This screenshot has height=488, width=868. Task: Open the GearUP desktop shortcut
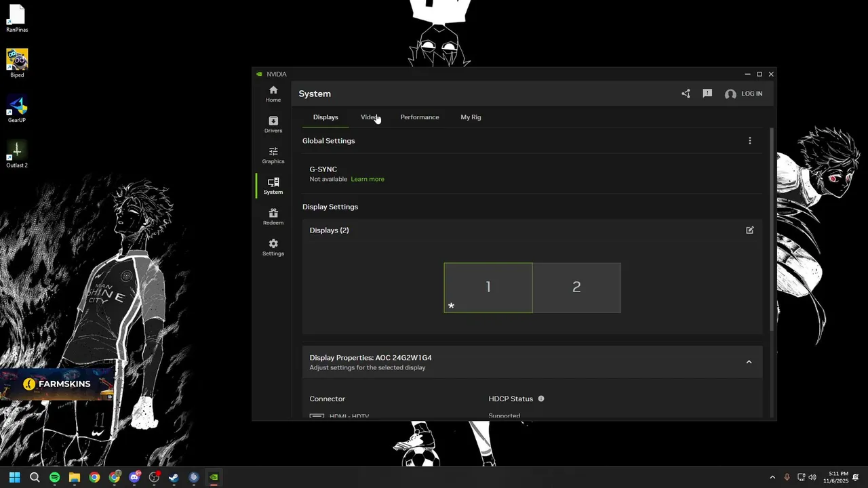click(17, 108)
